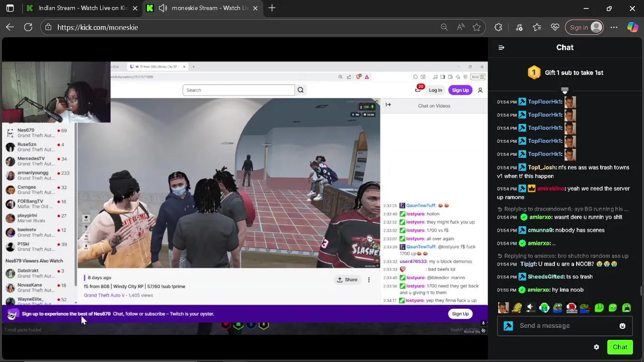Collapse the chat panel with the arrow icon
This screenshot has height=362, width=644.
pos(501,47)
